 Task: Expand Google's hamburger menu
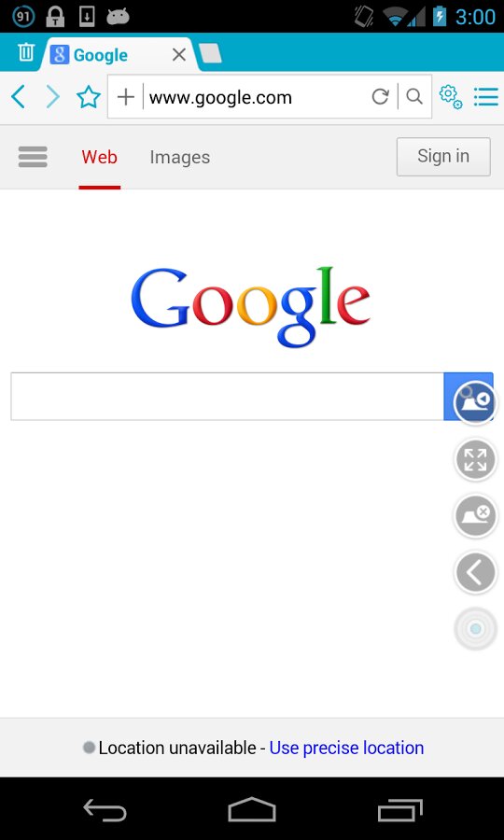pos(33,157)
